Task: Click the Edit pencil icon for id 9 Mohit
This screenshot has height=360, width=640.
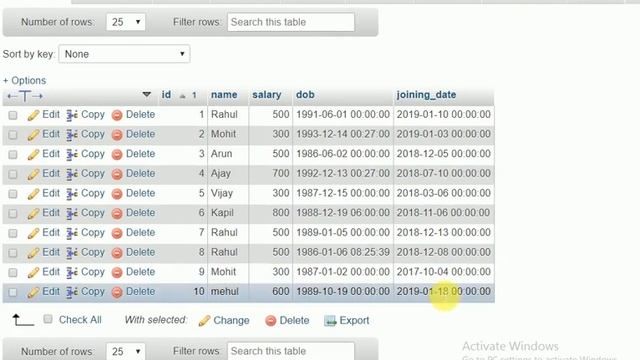Action: coord(33,272)
